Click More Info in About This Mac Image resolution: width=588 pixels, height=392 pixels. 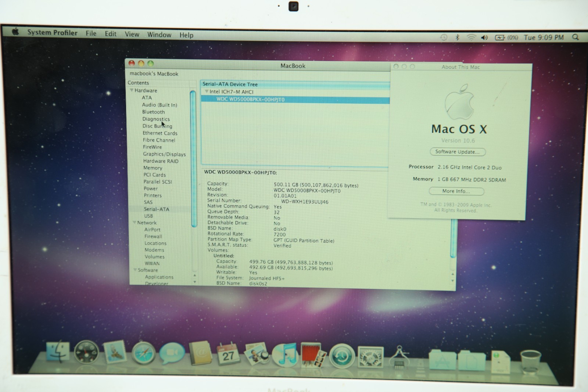456,191
